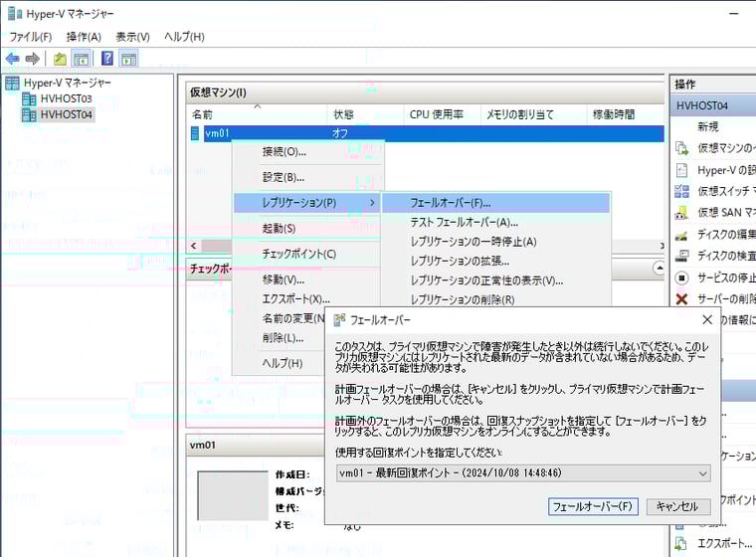
Task: Sort by CPU 使用率 column header
Action: pyautogui.click(x=442, y=114)
